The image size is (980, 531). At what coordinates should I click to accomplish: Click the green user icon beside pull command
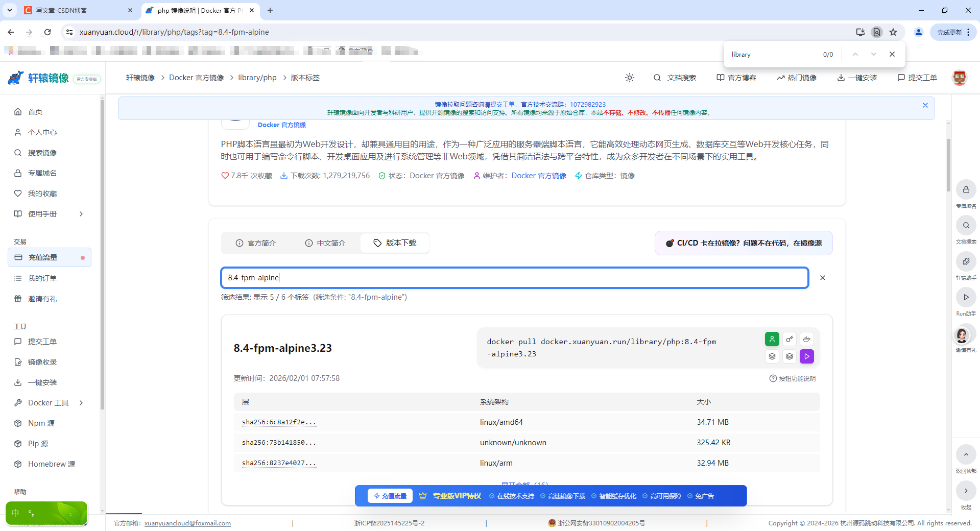[772, 339]
